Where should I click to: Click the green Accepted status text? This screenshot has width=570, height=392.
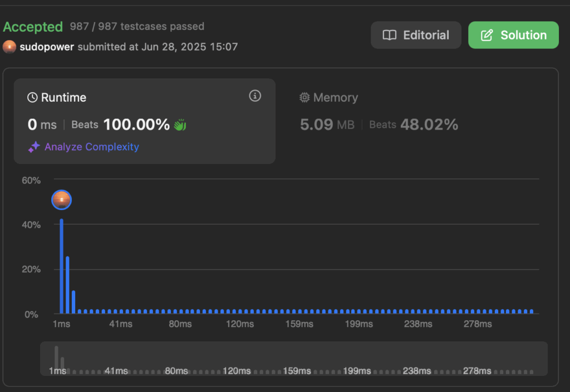click(33, 27)
